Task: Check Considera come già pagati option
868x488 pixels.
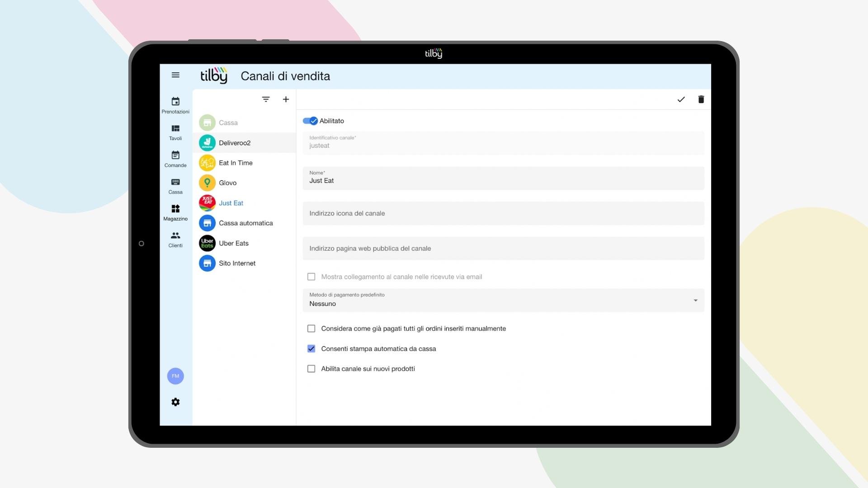Action: pyautogui.click(x=311, y=328)
